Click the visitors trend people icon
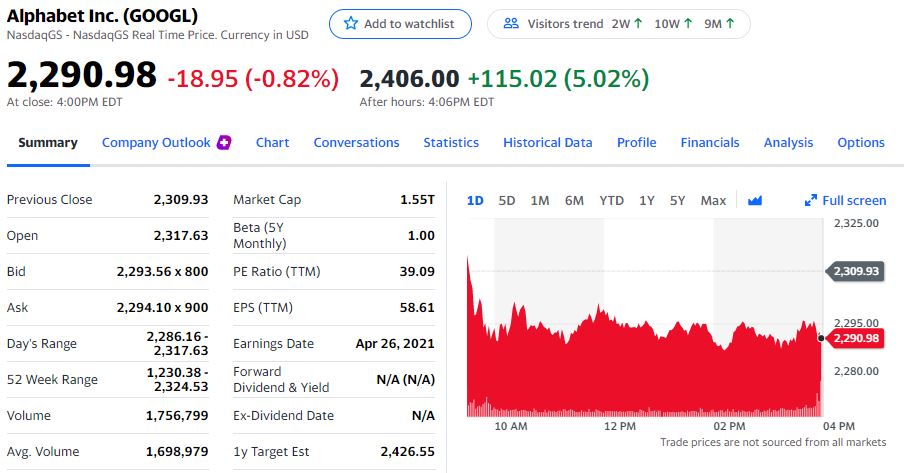The width and height of the screenshot is (904, 473). (511, 24)
